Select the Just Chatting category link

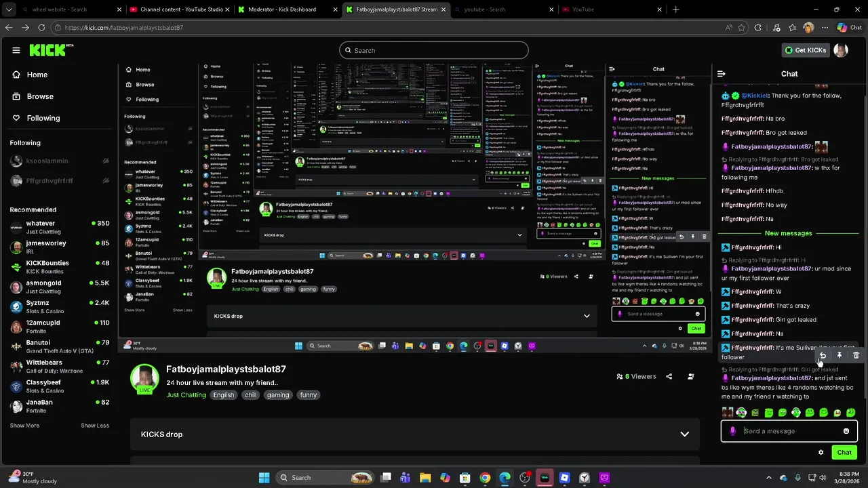[186, 395]
